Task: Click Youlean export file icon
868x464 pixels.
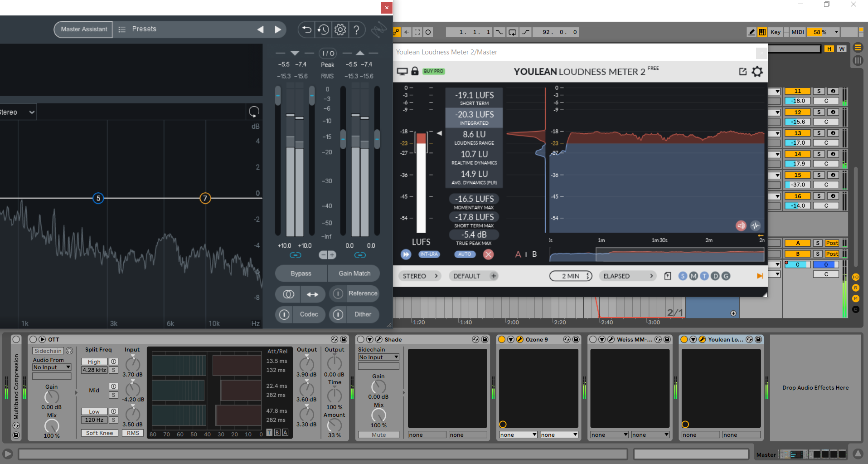Action: point(667,276)
